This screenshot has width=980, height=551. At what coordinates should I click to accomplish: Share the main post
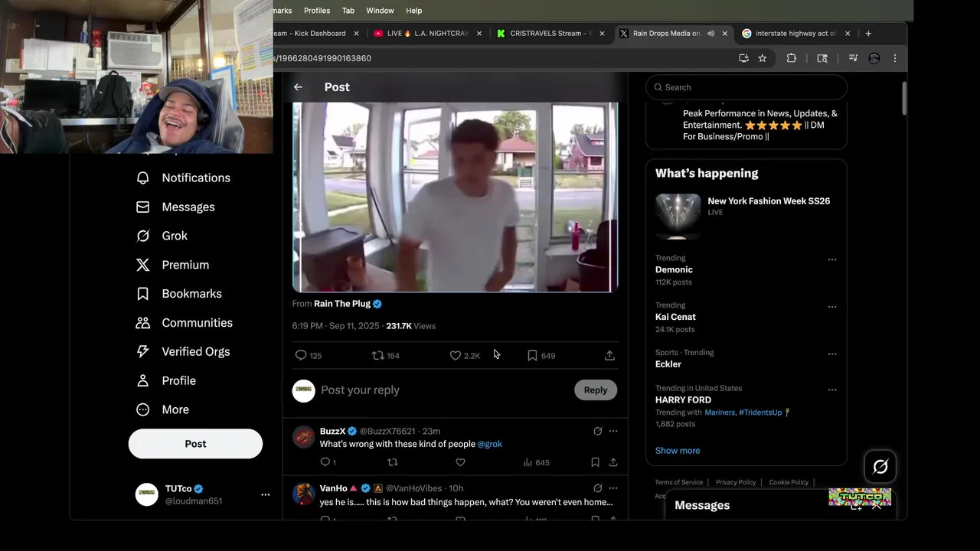pos(609,355)
